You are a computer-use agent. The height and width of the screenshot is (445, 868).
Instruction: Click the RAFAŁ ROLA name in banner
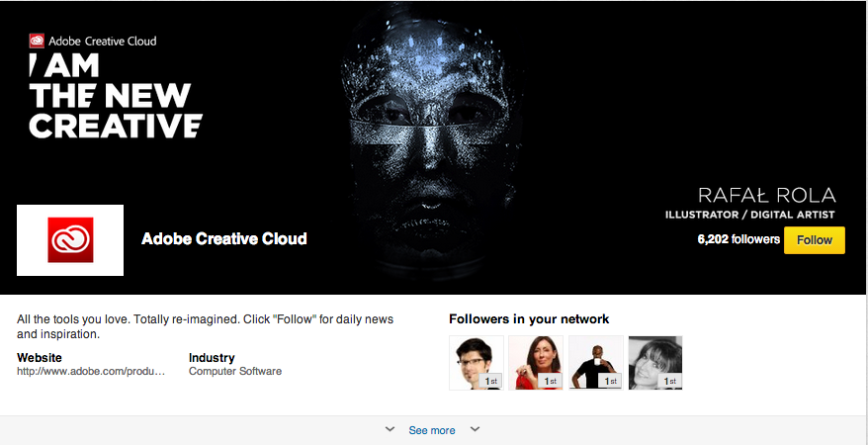(x=767, y=196)
